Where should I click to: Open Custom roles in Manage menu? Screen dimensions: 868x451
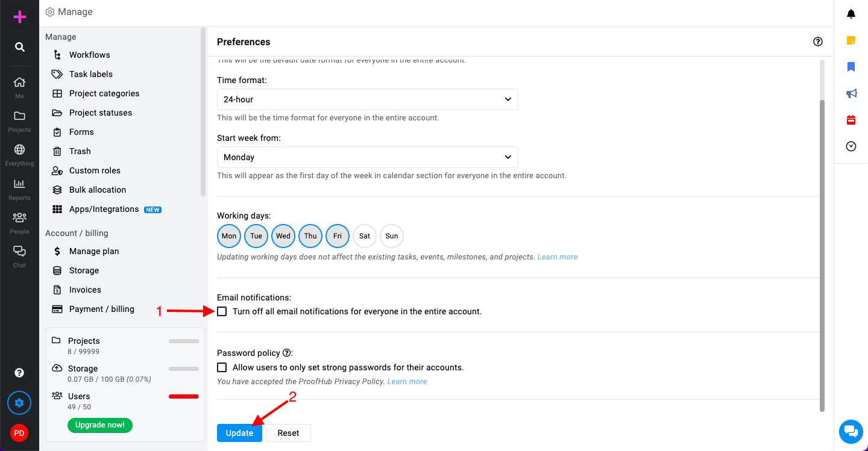pyautogui.click(x=95, y=170)
